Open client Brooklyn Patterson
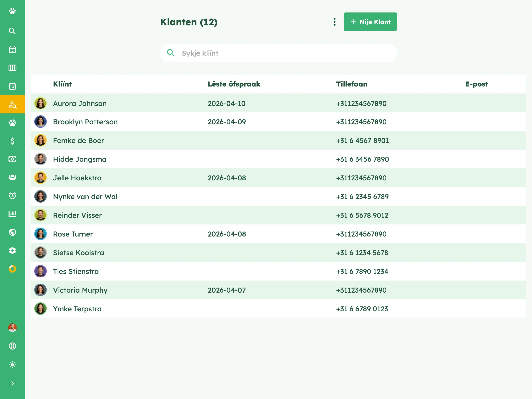532x399 pixels. coord(278,122)
